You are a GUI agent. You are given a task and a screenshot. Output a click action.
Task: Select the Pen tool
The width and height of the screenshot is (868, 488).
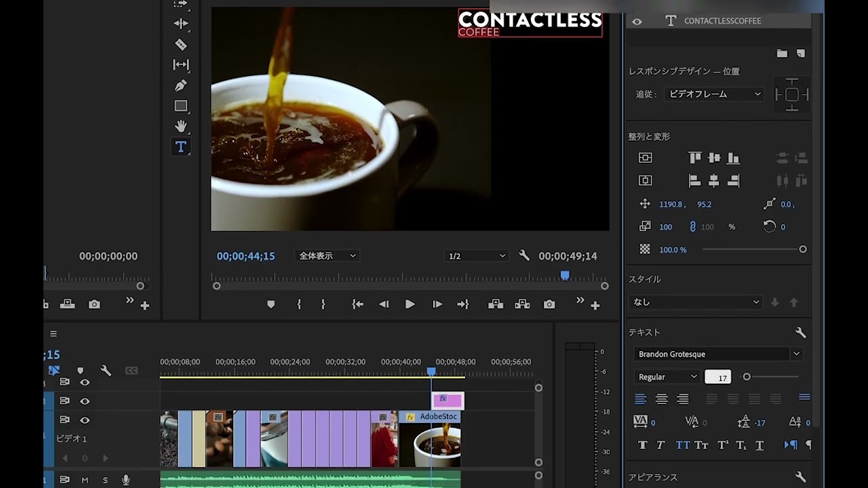[180, 86]
